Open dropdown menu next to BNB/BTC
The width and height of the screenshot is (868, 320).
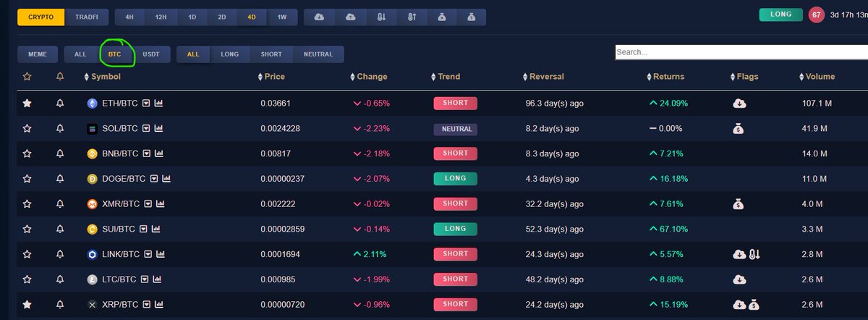pyautogui.click(x=146, y=153)
